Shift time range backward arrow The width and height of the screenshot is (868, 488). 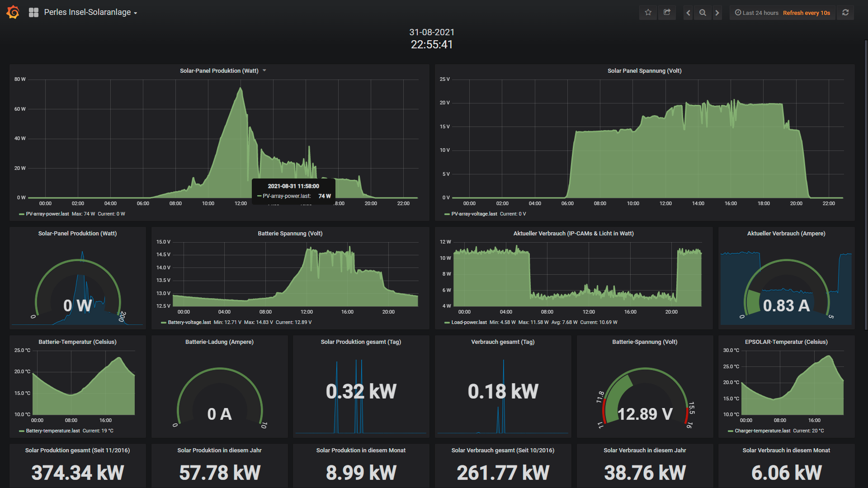(x=688, y=13)
